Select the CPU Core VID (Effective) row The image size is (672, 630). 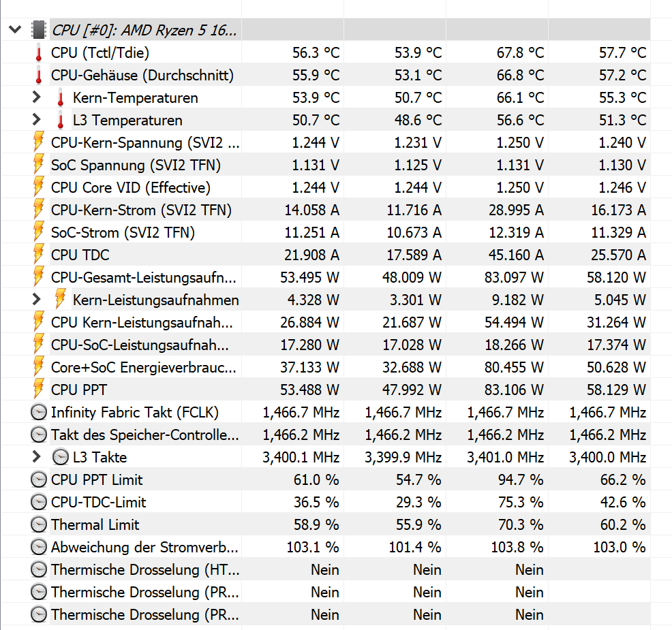(x=326, y=187)
